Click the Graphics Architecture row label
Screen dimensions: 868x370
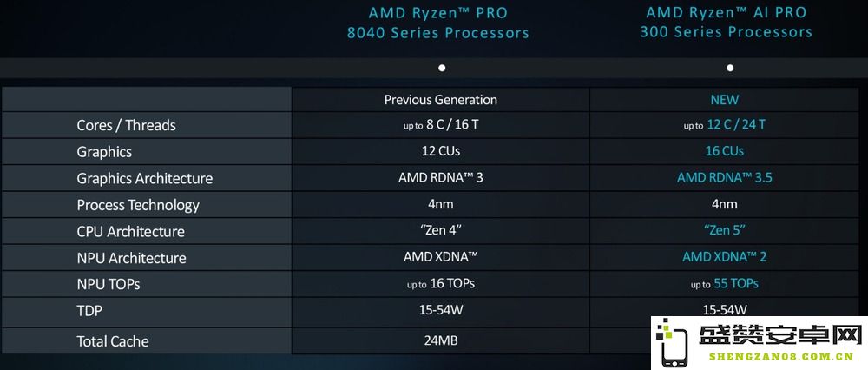(x=144, y=178)
